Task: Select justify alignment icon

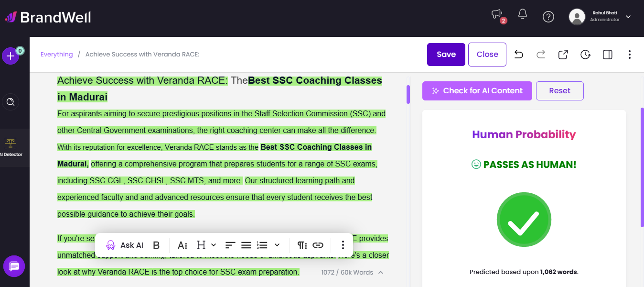Action: (246, 245)
